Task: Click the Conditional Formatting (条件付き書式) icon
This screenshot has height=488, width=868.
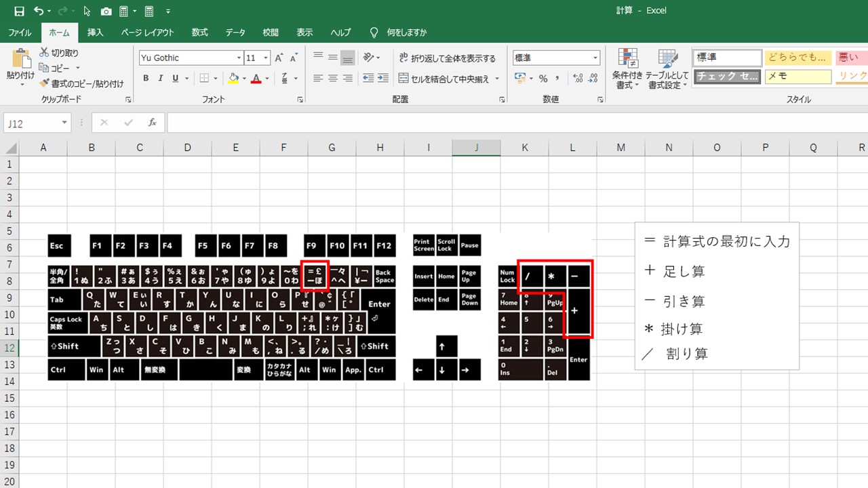Action: pos(627,59)
